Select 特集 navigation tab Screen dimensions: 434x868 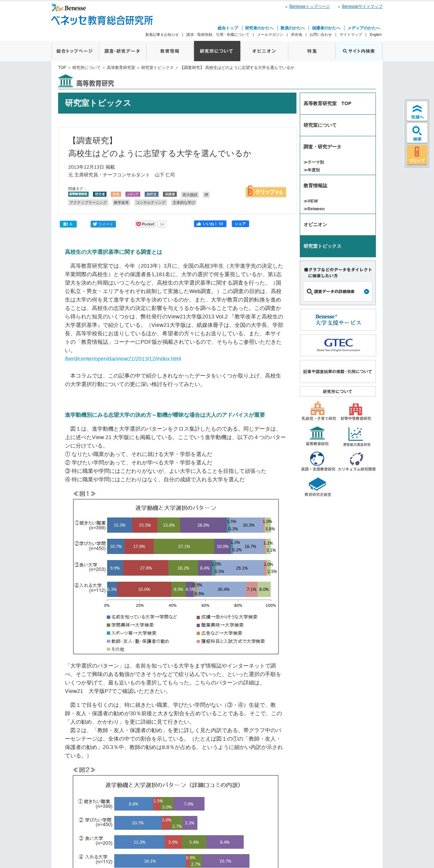[312, 51]
